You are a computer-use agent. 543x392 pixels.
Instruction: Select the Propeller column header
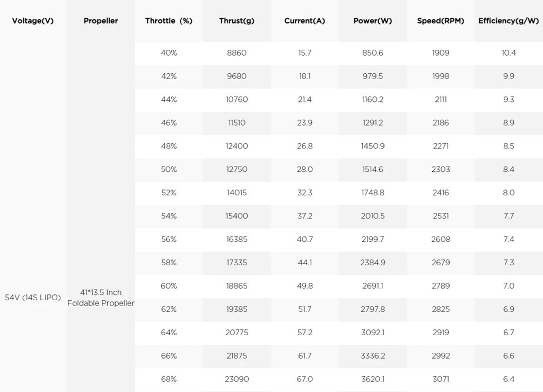(101, 21)
